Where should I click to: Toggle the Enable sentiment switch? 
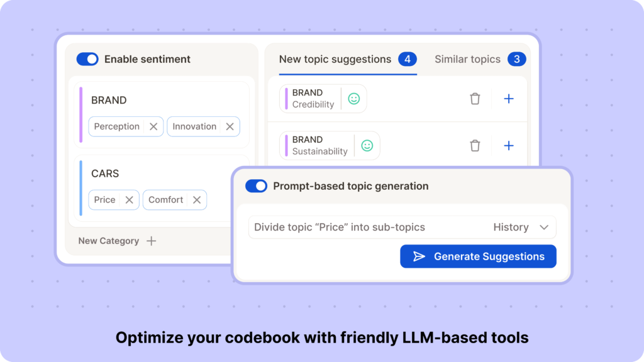click(87, 59)
